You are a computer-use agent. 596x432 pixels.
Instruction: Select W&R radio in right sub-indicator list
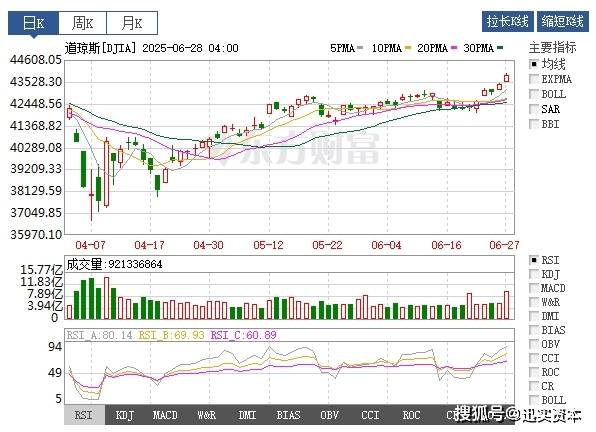534,302
